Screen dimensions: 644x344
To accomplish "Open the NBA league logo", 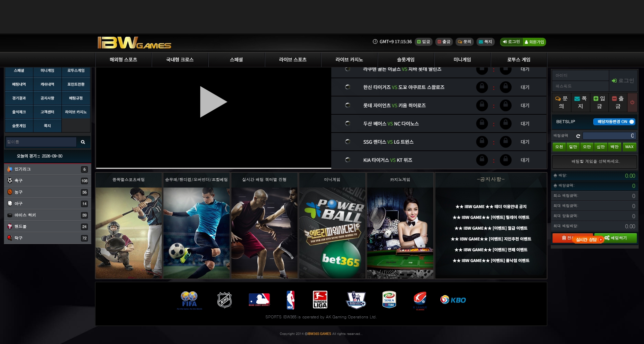I will pos(290,300).
